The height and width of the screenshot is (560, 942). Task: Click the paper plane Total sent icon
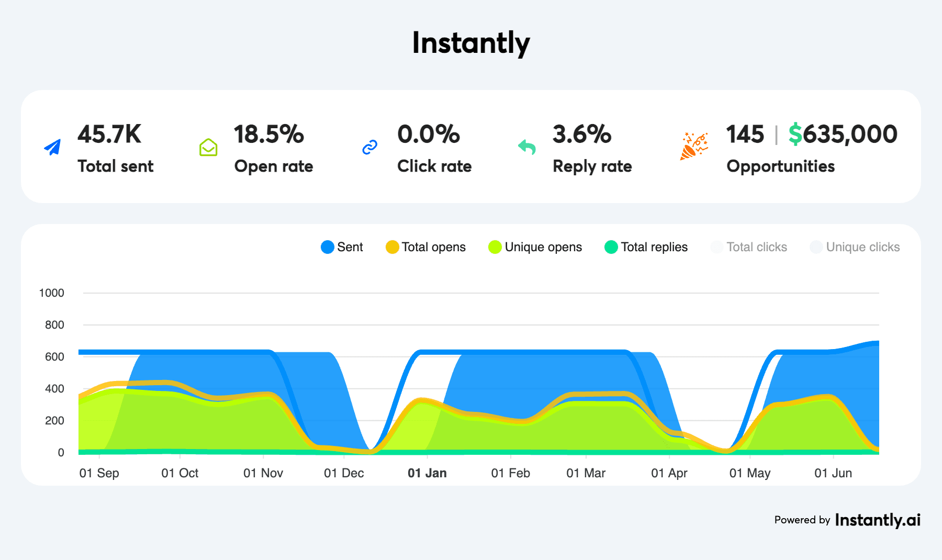click(x=52, y=148)
